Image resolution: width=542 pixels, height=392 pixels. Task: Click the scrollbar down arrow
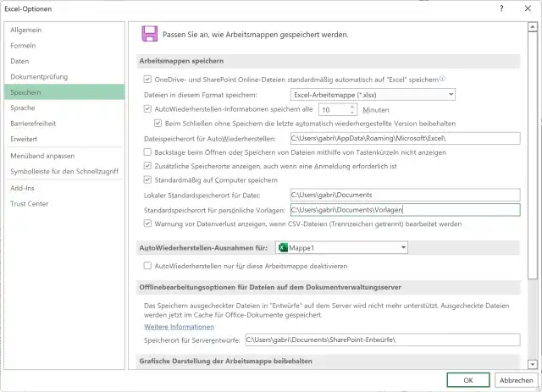(x=533, y=364)
